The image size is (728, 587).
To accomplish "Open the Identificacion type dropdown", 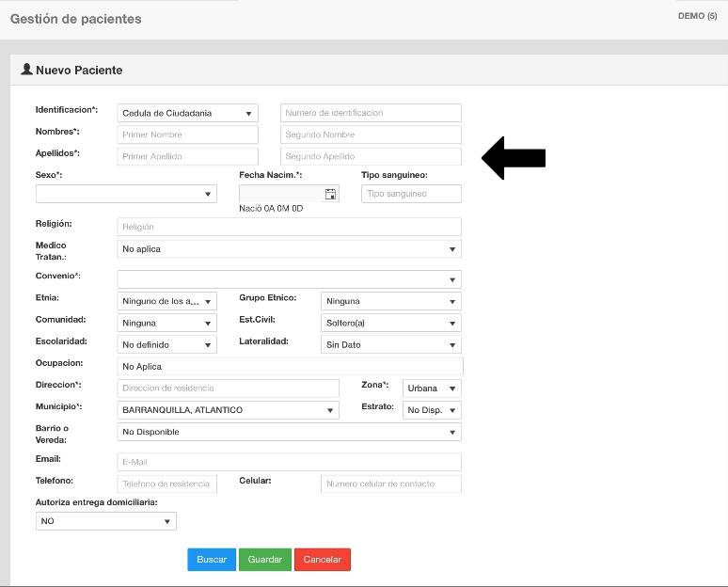I will coord(187,113).
